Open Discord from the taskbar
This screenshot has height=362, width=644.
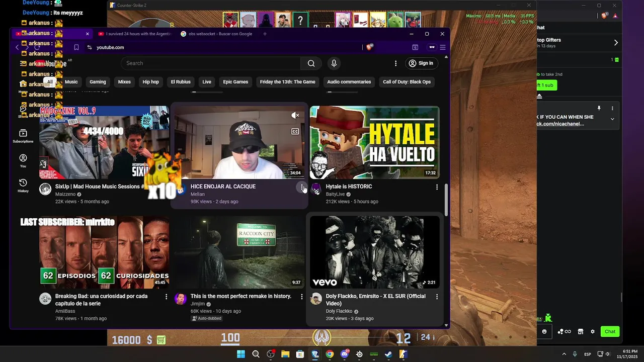[345, 354]
